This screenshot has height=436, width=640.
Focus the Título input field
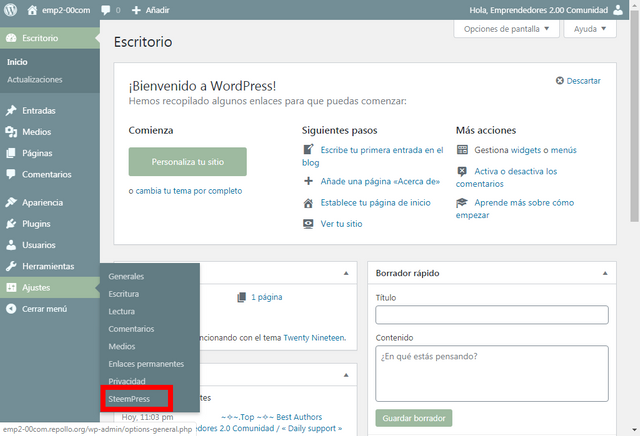[492, 315]
